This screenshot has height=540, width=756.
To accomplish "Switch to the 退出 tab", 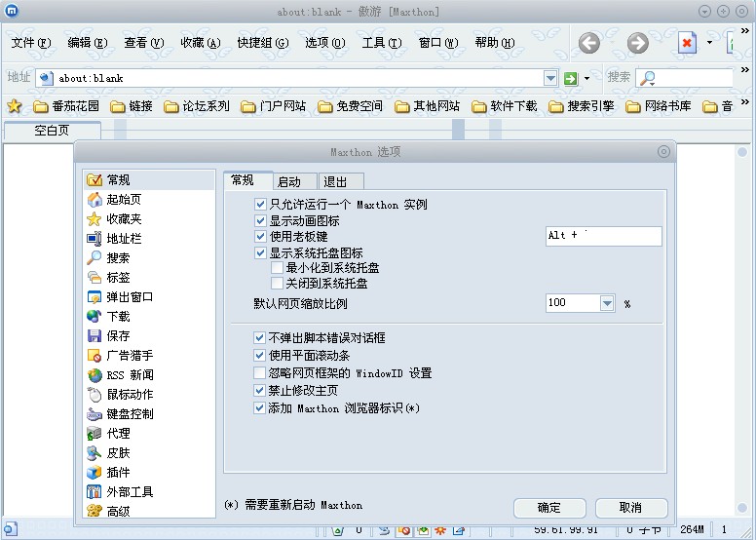I will coord(341,181).
